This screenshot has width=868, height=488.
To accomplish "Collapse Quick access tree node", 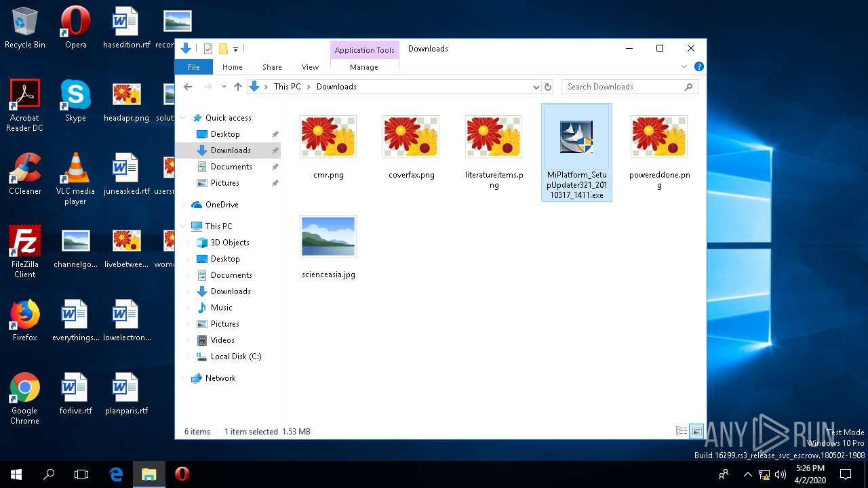I will click(x=184, y=118).
